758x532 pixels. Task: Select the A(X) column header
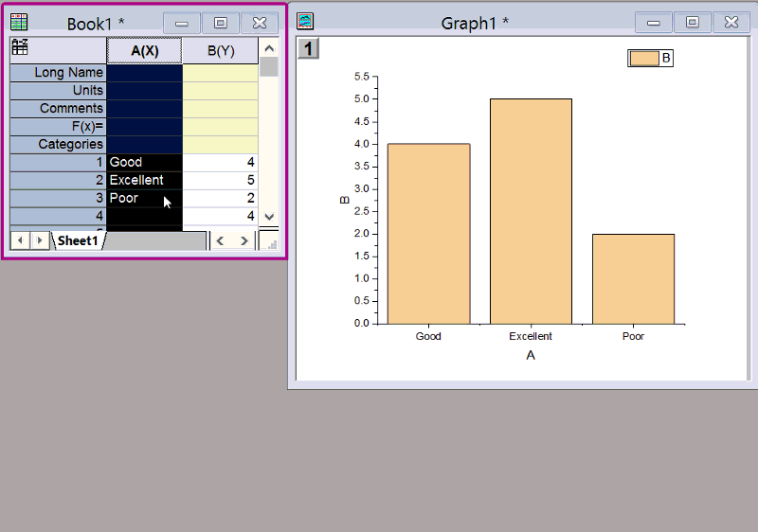pyautogui.click(x=144, y=50)
